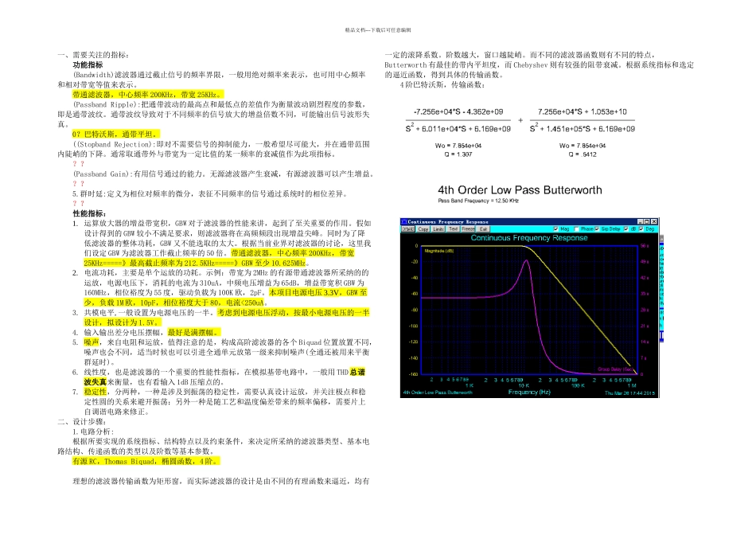Toggle the Grp Delay checkbox

pos(597,229)
